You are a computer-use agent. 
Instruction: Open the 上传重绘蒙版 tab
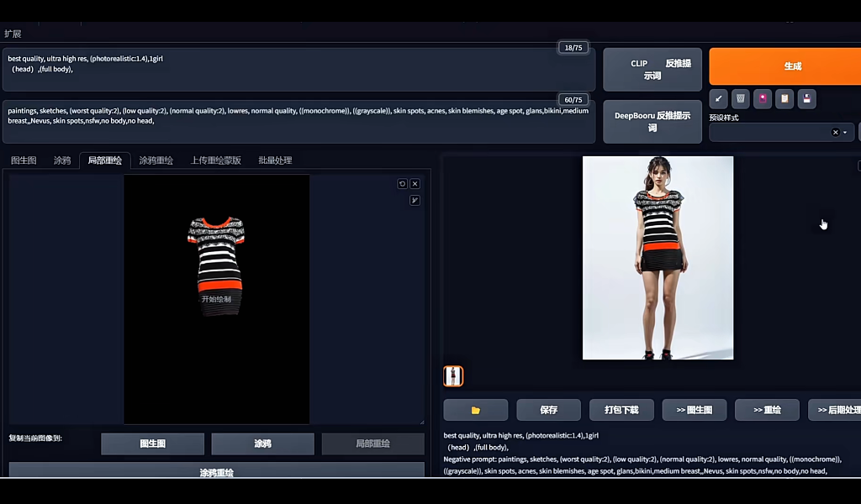point(216,160)
